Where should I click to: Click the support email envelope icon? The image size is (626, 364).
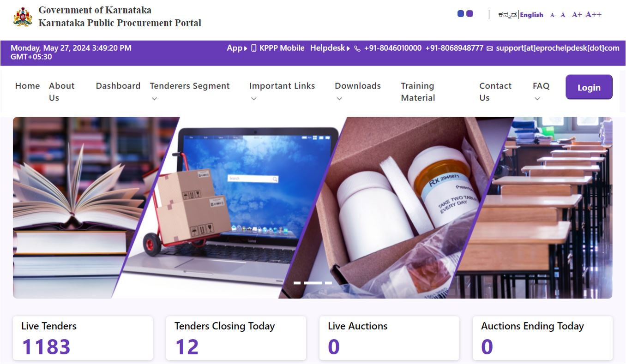490,48
